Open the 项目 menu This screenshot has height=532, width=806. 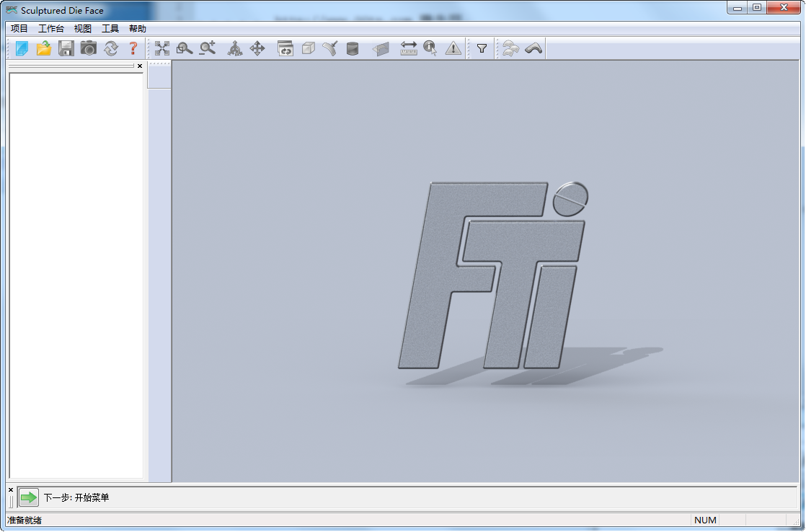(19, 28)
